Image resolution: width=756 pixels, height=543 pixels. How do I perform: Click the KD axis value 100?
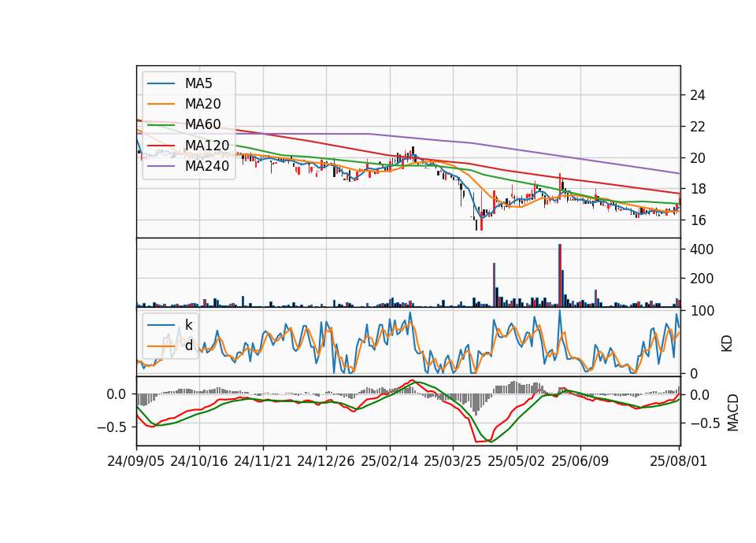pos(702,311)
